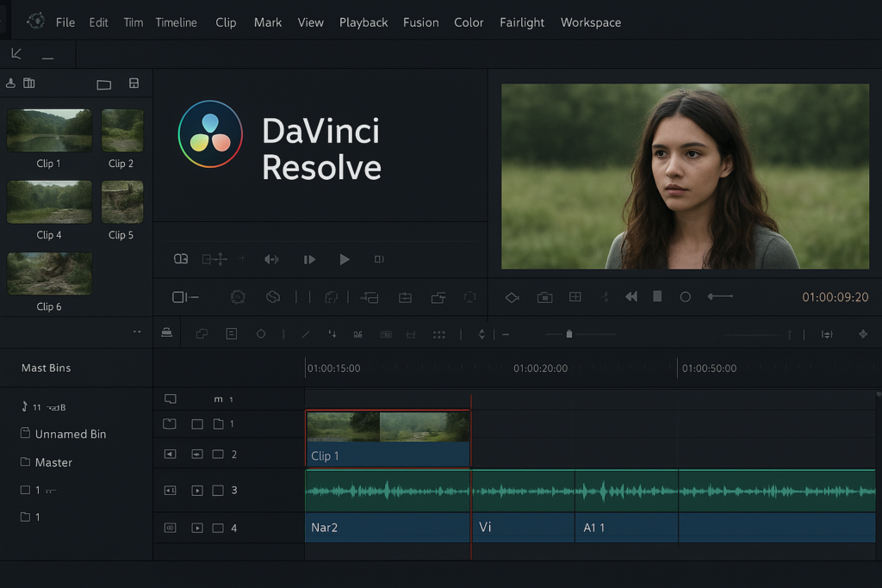Click the grid overlay icon below viewer

pyautogui.click(x=575, y=297)
